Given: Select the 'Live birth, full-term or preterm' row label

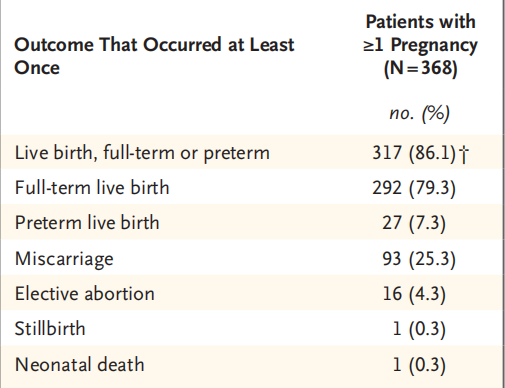Looking at the screenshot, I should click(x=142, y=153).
